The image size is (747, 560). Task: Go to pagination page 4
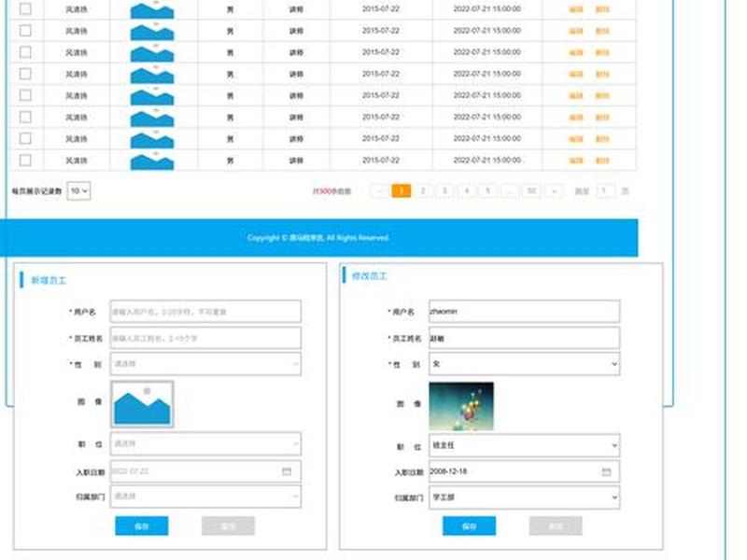click(466, 191)
